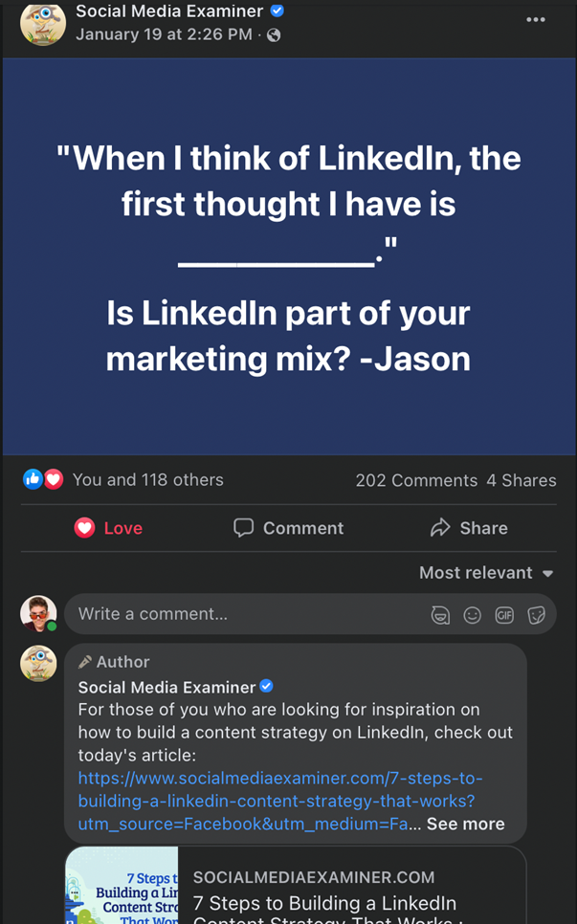
Task: View the like and love reaction icons
Action: click(x=43, y=480)
